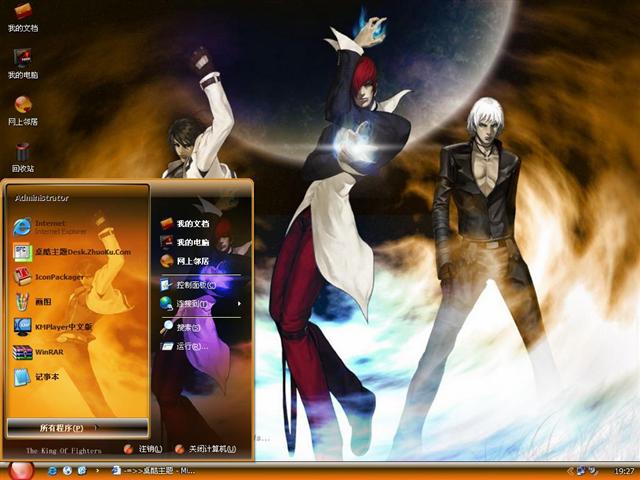Launch Internet Explorer quick launch icon
This screenshot has width=640, height=480.
(53, 471)
